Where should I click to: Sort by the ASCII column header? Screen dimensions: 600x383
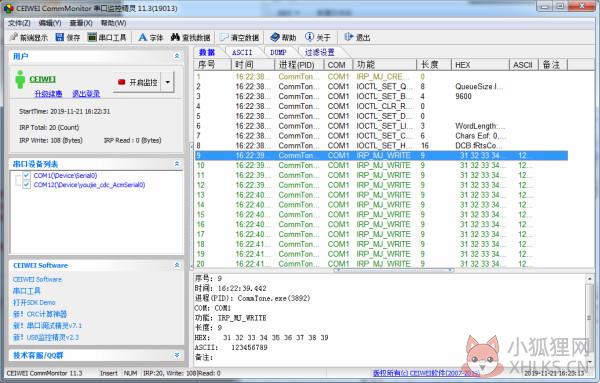click(524, 65)
